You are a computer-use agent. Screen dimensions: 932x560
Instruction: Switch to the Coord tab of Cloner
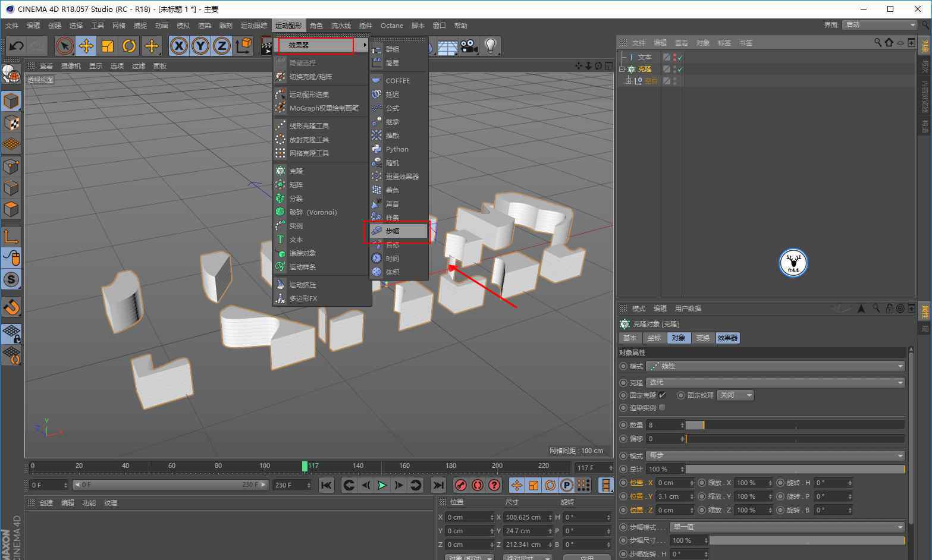tap(654, 338)
